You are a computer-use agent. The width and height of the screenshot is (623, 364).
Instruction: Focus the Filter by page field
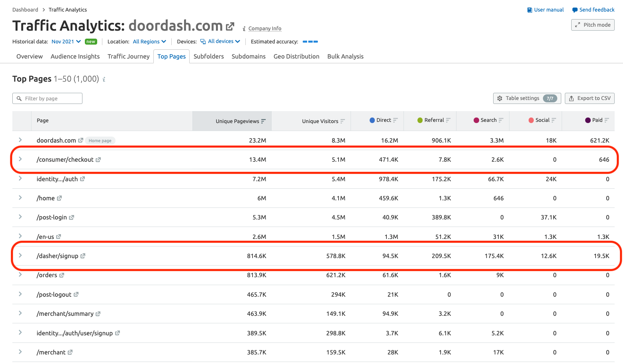coord(47,98)
